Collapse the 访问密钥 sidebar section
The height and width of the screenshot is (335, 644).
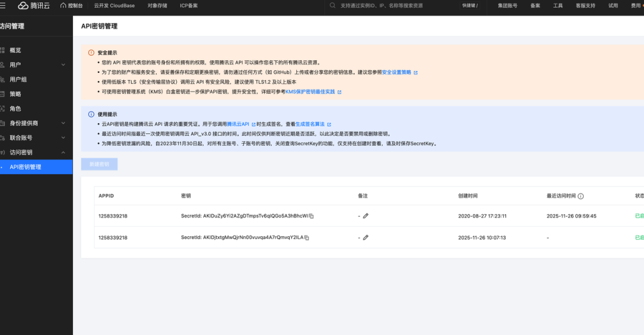coord(63,152)
